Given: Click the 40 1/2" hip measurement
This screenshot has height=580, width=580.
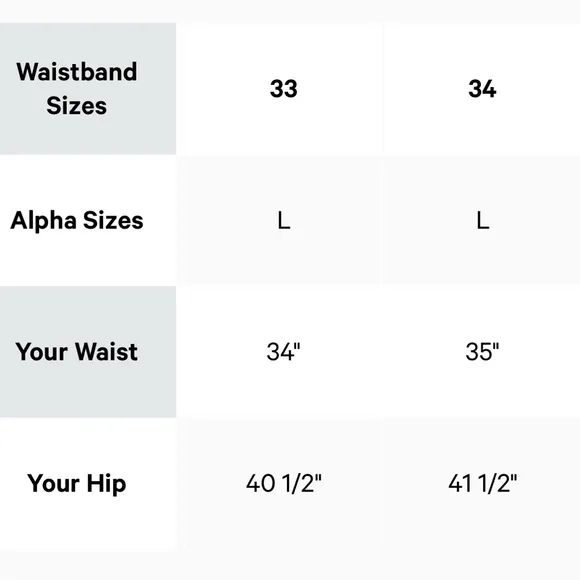Looking at the screenshot, I should [x=284, y=483].
